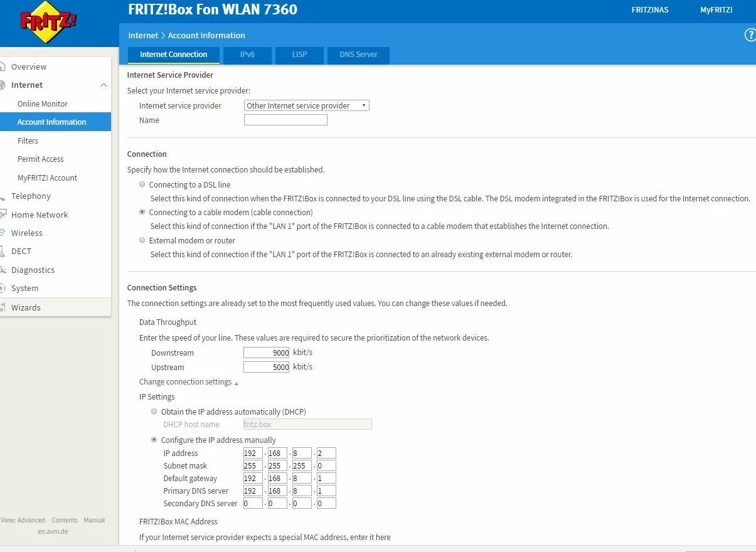
Task: Visit en.avm.de link
Action: (x=53, y=531)
